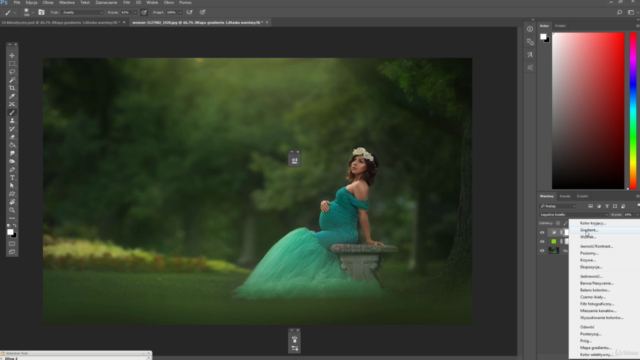Open the workspace switcher icon
640x360 pixels.
coord(631,12)
